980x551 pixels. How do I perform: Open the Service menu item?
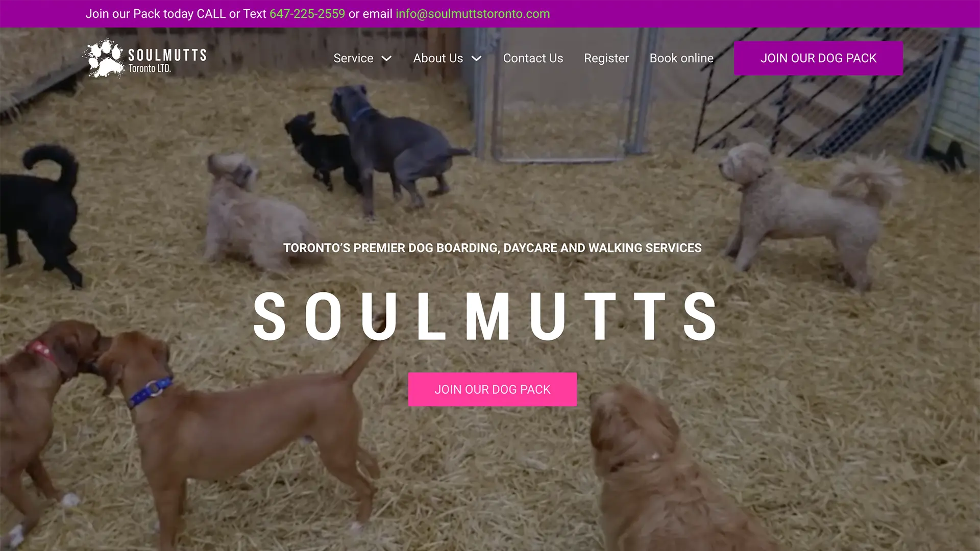[353, 58]
